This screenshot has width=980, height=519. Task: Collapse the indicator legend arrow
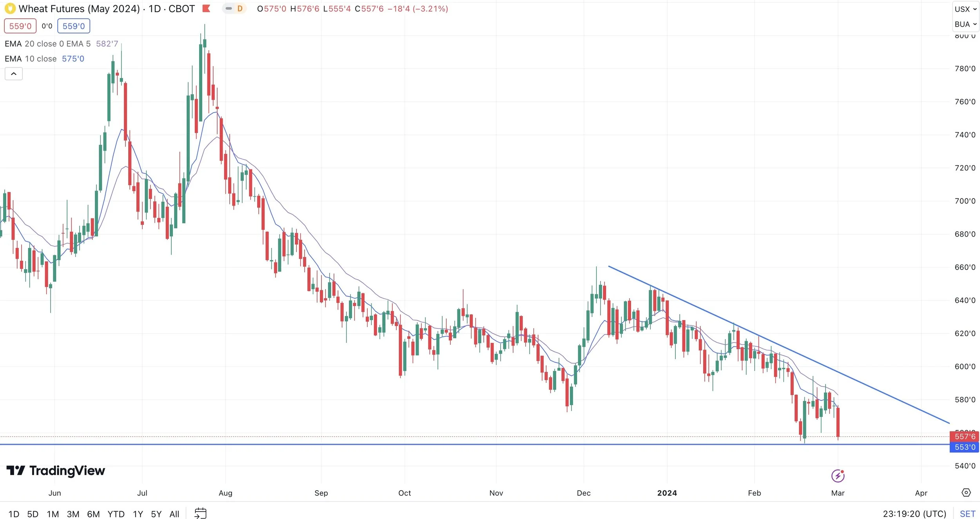coord(13,74)
